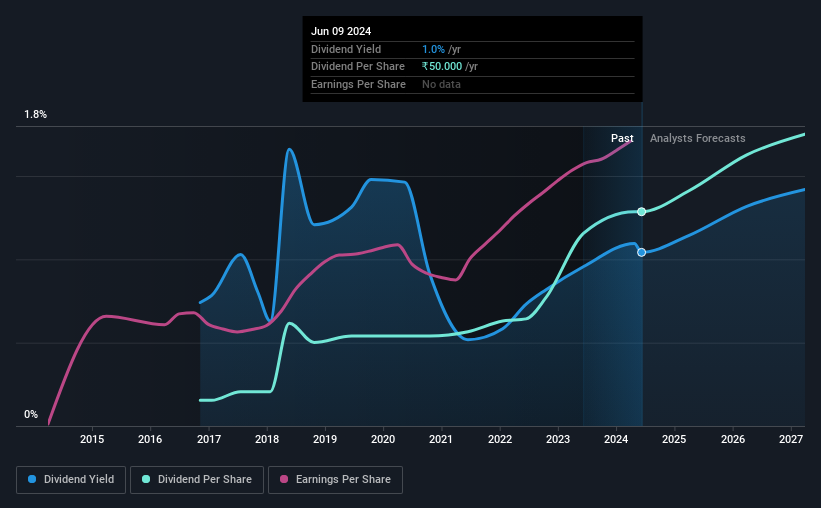Click the 2027 x-axis label
This screenshot has width=821, height=508.
pos(791,439)
